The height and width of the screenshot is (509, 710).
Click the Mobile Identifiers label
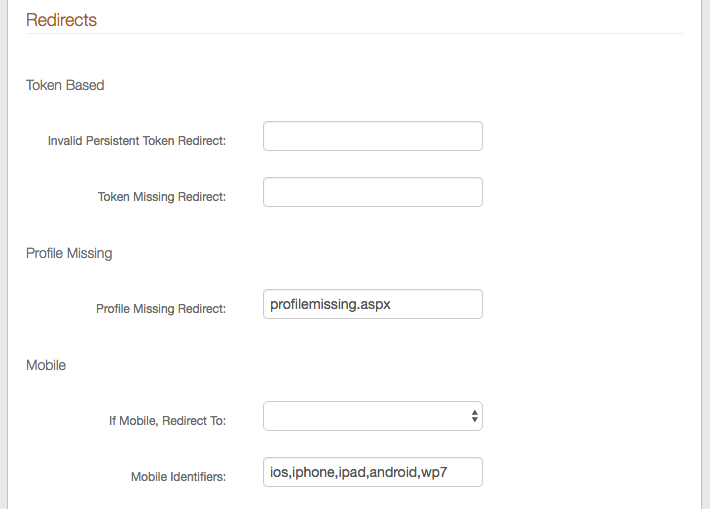pyautogui.click(x=178, y=477)
